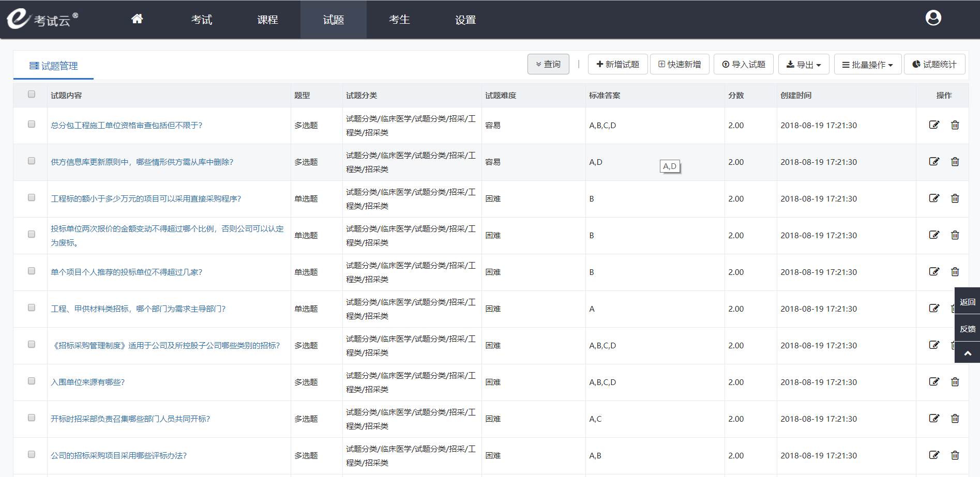Image resolution: width=980 pixels, height=477 pixels.
Task: Open the 试题 menu
Action: 334,19
